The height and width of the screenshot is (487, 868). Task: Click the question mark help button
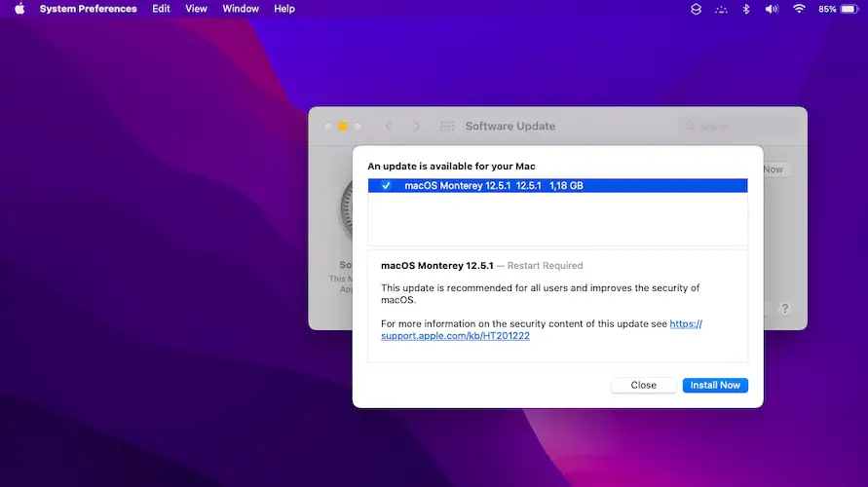point(784,309)
